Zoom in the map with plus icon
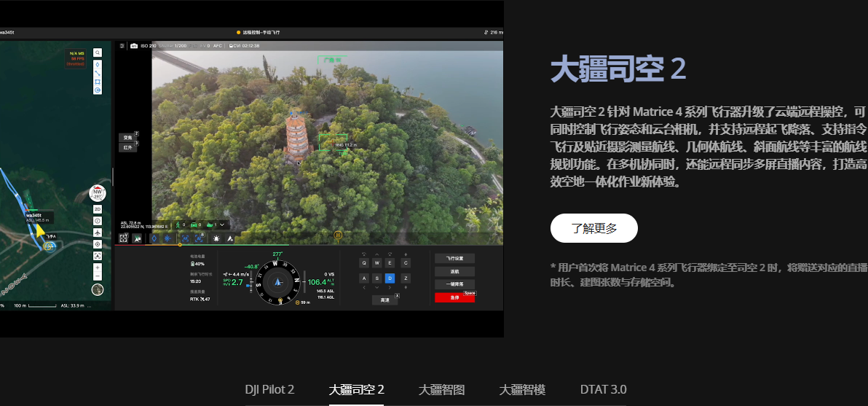868x406 pixels. point(98,268)
